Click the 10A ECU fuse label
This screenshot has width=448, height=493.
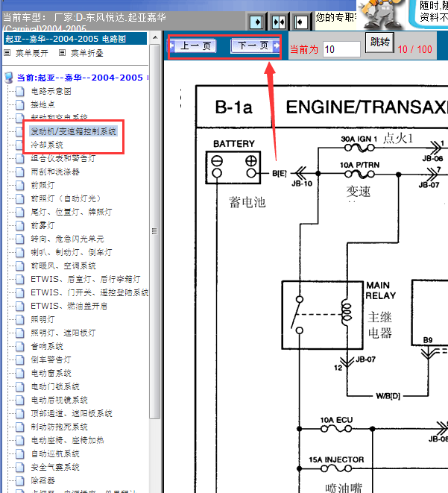(336, 420)
